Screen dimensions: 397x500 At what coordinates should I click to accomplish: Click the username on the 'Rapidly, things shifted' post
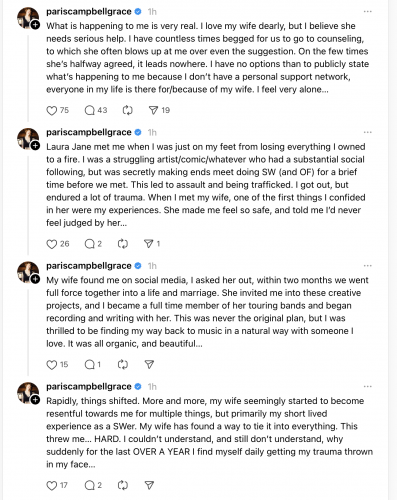[x=89, y=386]
